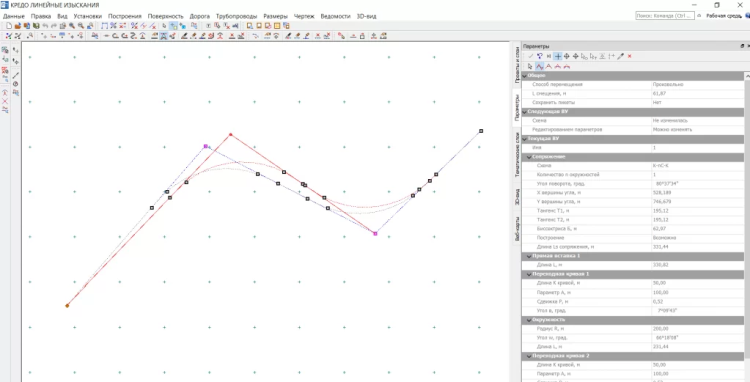750x382 pixels.
Task: Click the cursor arrow select icon in top toolbar
Action: pos(165,25)
